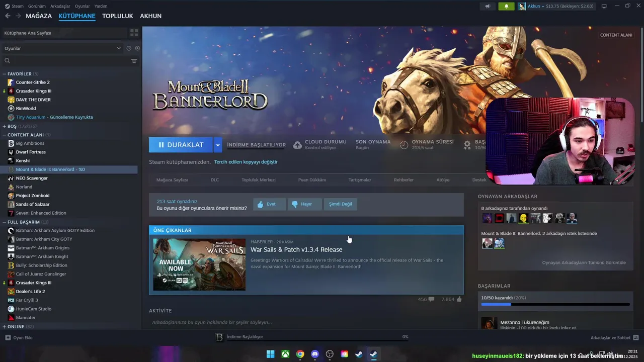Open the AKHUN profile tab

151,16
